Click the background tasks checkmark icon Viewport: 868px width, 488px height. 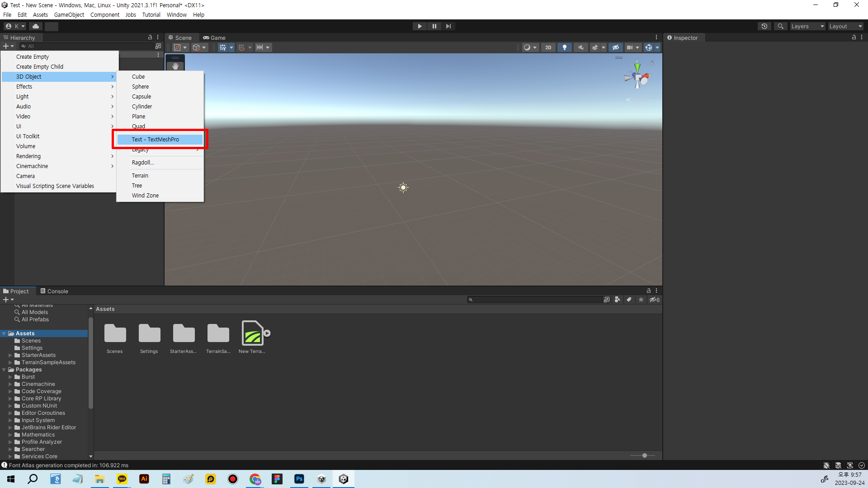(862, 465)
